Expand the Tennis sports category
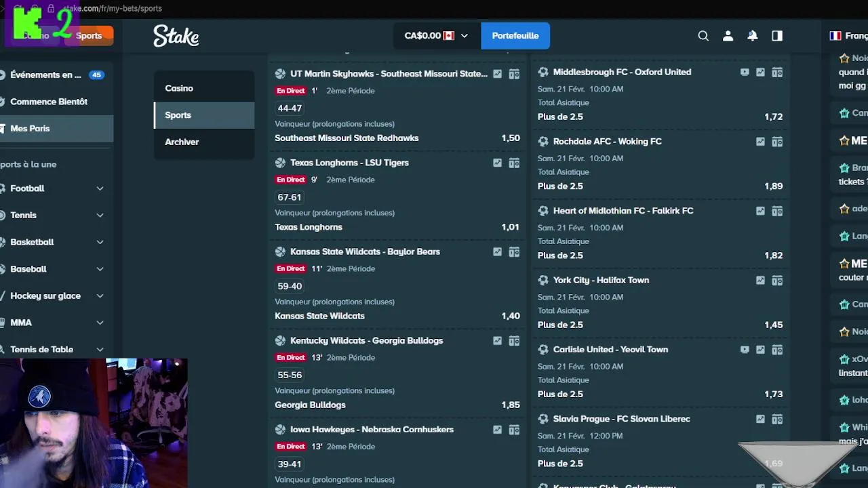 100,216
